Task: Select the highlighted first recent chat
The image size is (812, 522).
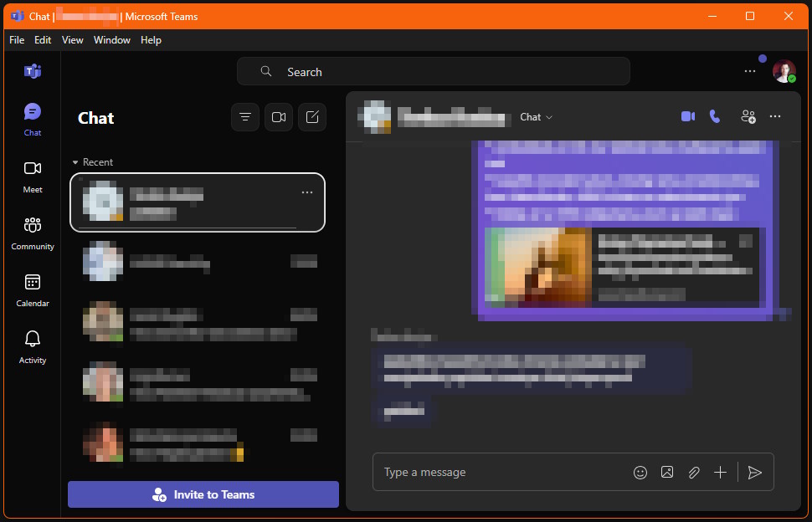Action: (198, 202)
